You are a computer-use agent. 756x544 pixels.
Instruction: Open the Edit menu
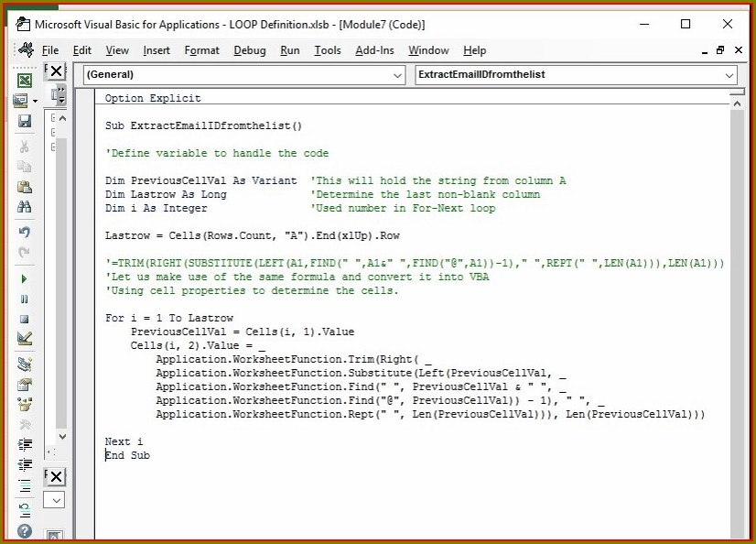point(82,50)
